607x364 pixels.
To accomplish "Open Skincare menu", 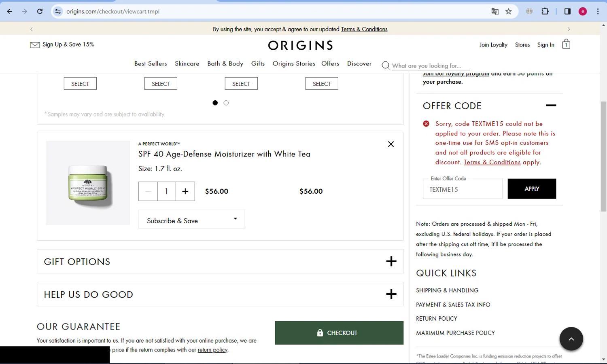I will 187,63.
